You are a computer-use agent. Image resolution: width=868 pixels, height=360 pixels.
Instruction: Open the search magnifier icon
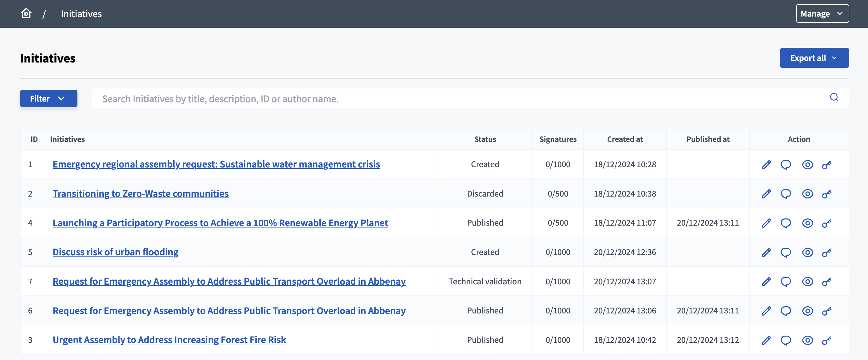point(835,97)
